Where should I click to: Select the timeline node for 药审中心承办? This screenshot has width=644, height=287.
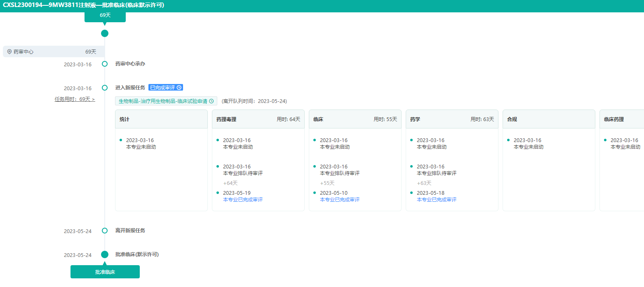(x=105, y=64)
